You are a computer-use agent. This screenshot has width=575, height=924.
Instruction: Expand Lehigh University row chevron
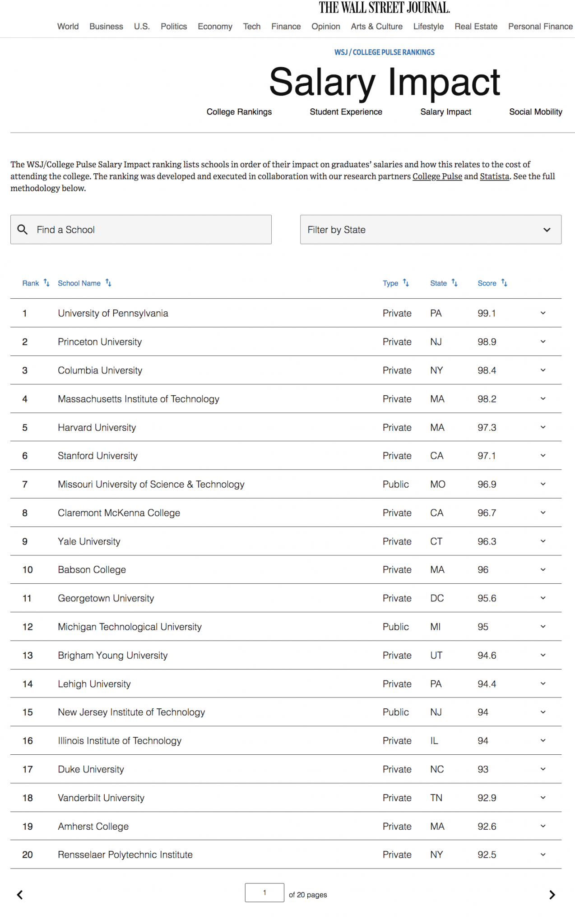tap(543, 684)
